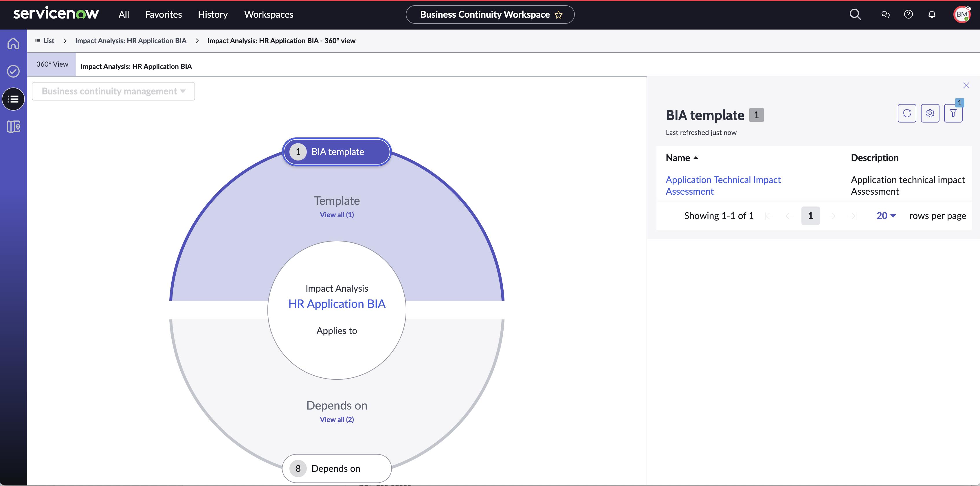This screenshot has height=486, width=980.
Task: Open the HR Application BIA center link
Action: point(337,304)
